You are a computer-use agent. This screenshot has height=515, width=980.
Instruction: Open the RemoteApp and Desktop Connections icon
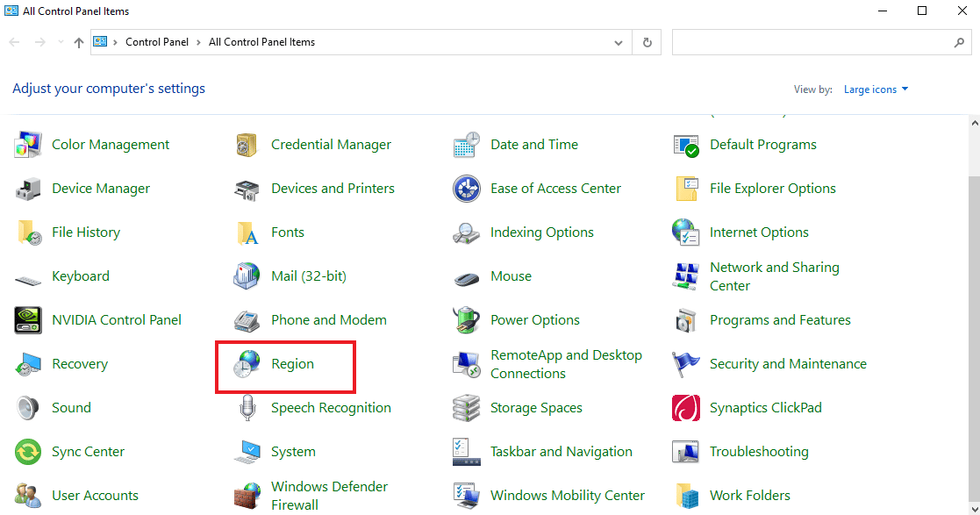(466, 364)
